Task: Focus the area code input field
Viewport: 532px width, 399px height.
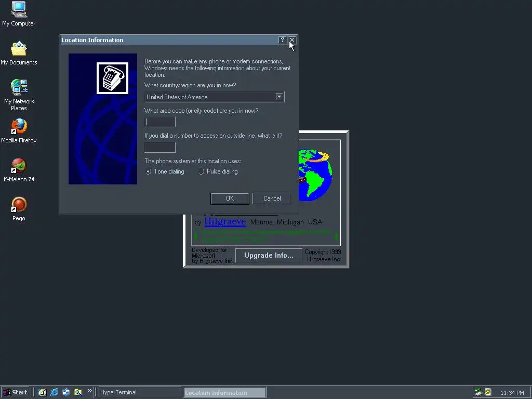Action: pos(160,122)
